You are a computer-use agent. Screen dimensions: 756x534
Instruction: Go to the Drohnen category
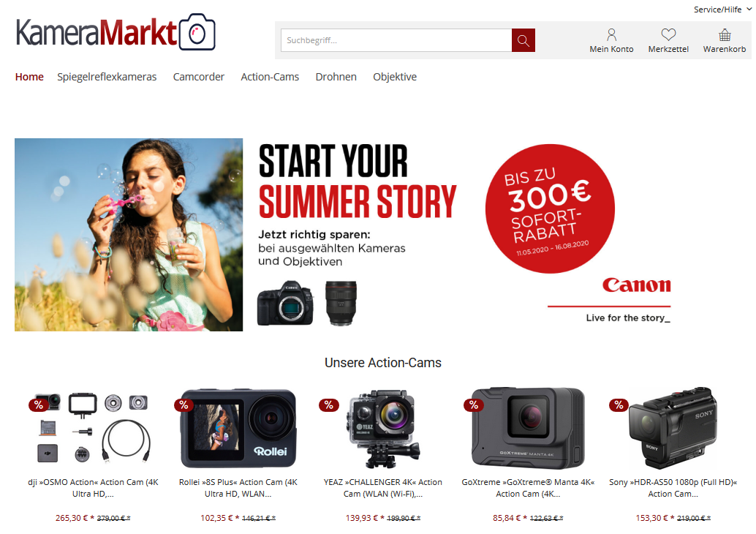336,77
